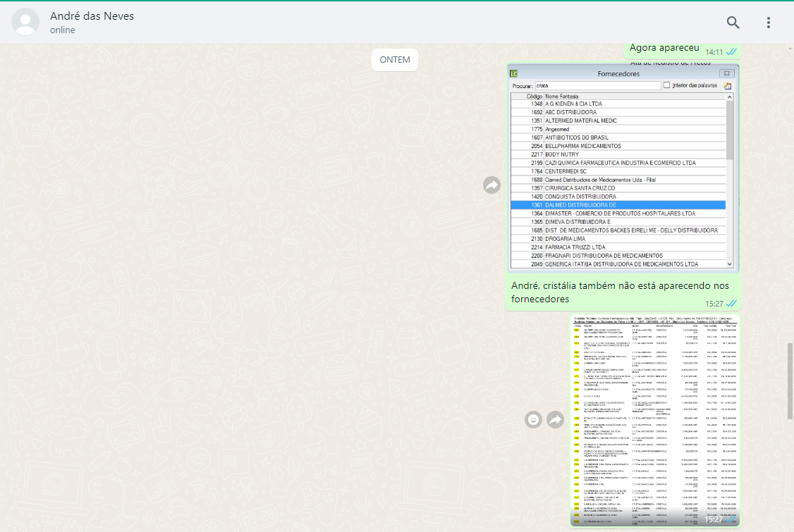
Task: Click the chat scrollbar thumb
Action: coord(790,381)
